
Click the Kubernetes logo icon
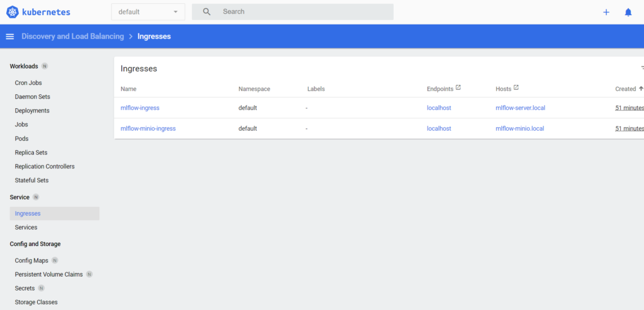click(13, 12)
